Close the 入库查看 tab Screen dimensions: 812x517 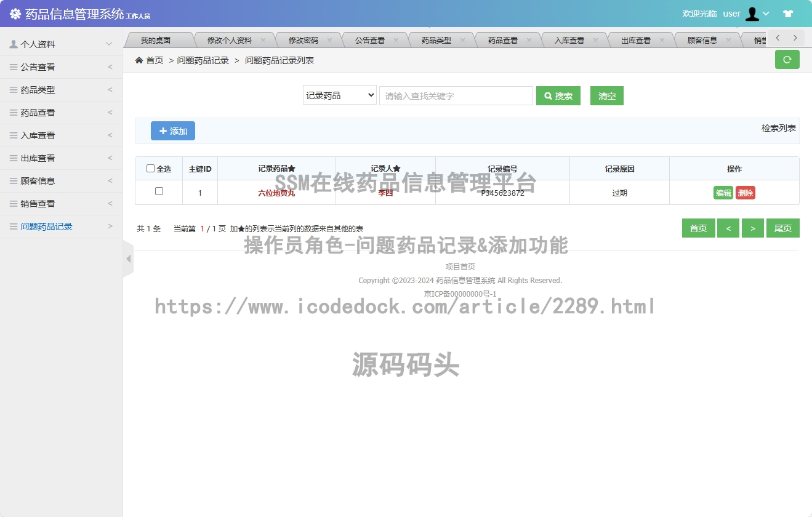coord(595,40)
